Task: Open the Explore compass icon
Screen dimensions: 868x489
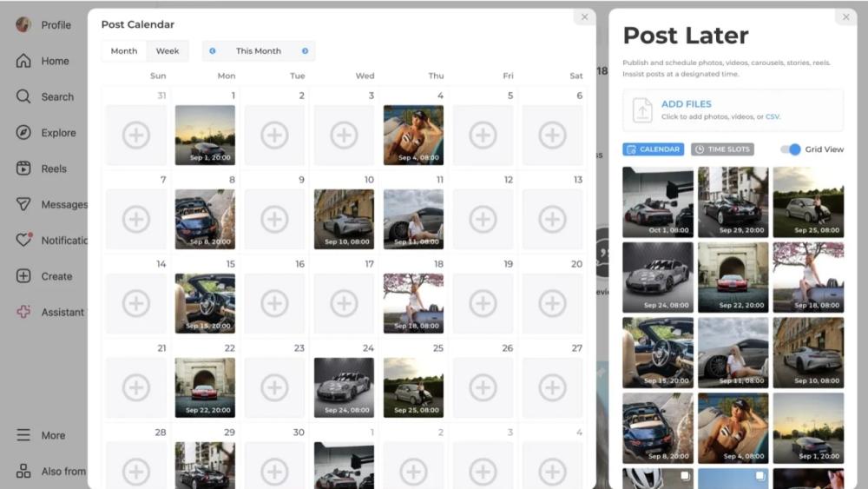Action: click(23, 132)
